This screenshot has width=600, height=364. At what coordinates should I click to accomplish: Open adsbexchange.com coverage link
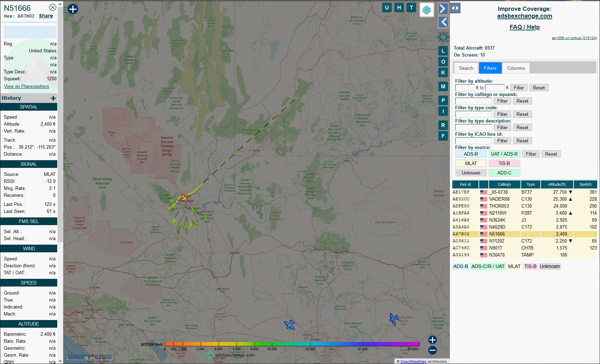coord(525,16)
